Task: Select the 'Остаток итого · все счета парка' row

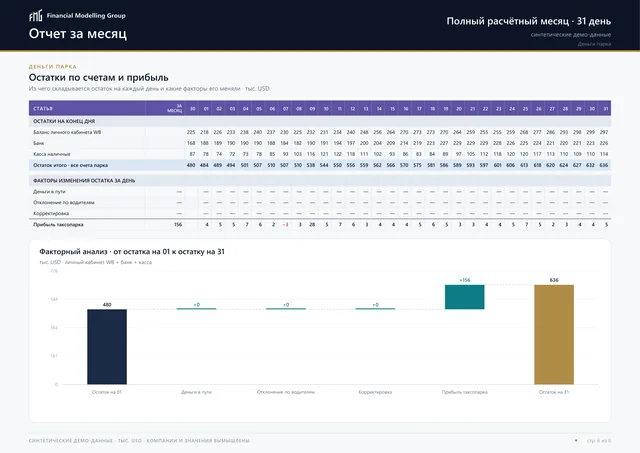Action: coord(320,165)
